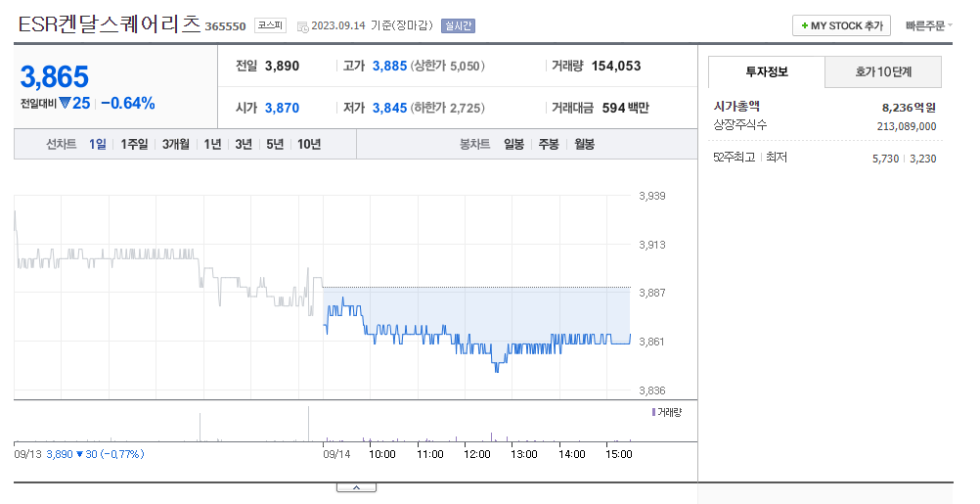Click the calendar icon beside 2023.09.14

[302, 26]
